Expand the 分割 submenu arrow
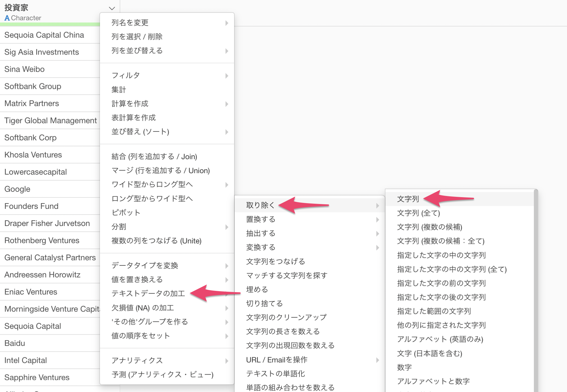 (x=227, y=227)
